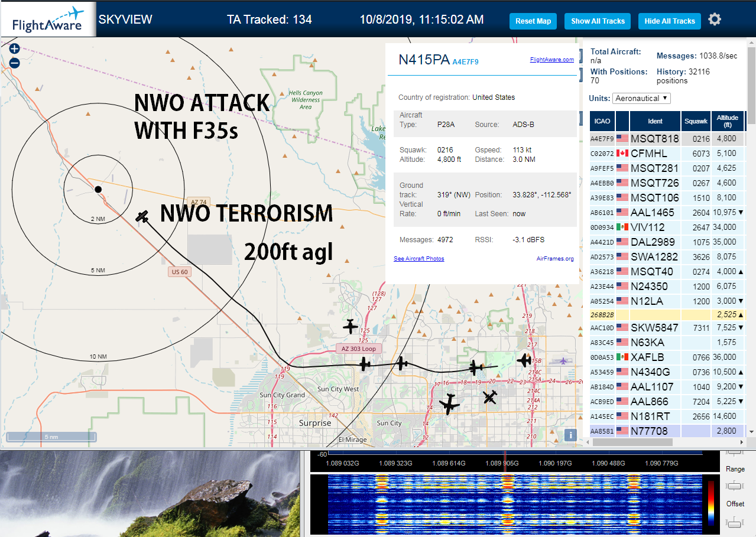Open map info via the 'i' button
Image resolution: width=756 pixels, height=537 pixels.
coord(570,435)
